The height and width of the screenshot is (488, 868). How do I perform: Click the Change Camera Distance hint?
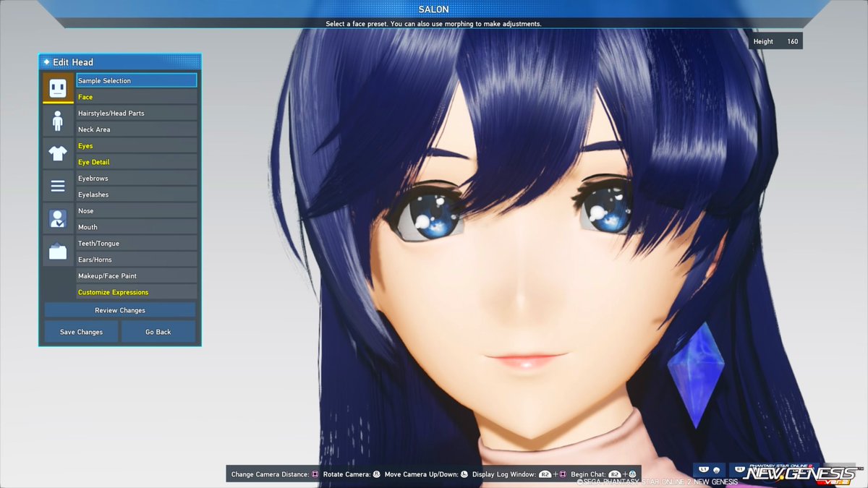[x=275, y=474]
